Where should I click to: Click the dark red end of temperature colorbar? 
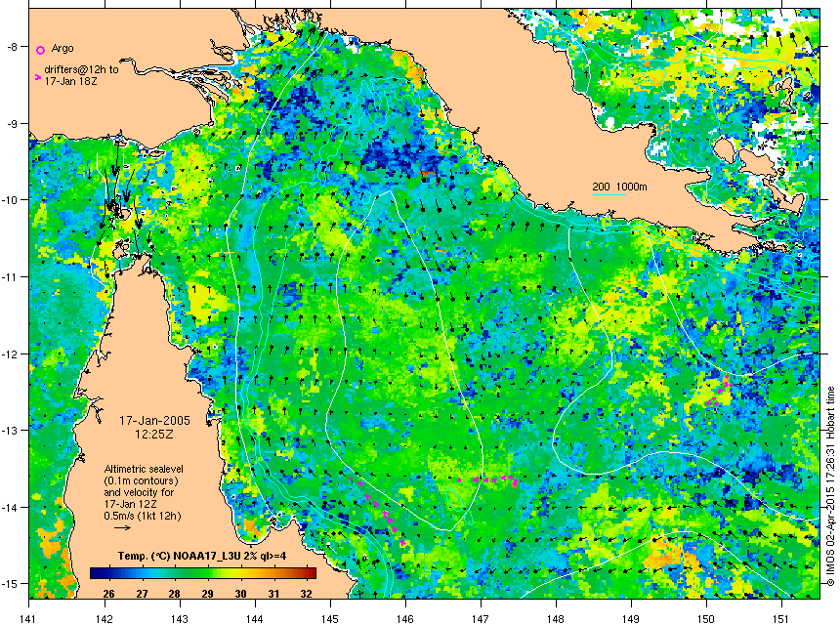coord(311,573)
